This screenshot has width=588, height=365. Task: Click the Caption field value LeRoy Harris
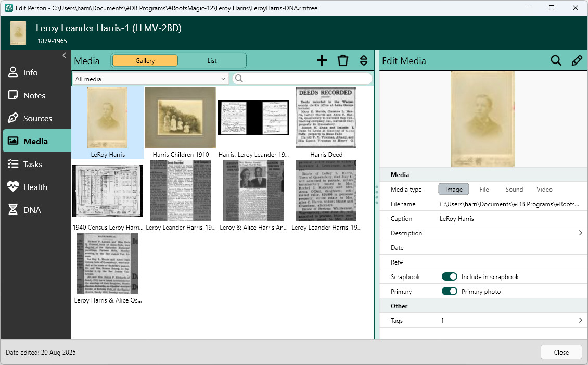click(457, 219)
